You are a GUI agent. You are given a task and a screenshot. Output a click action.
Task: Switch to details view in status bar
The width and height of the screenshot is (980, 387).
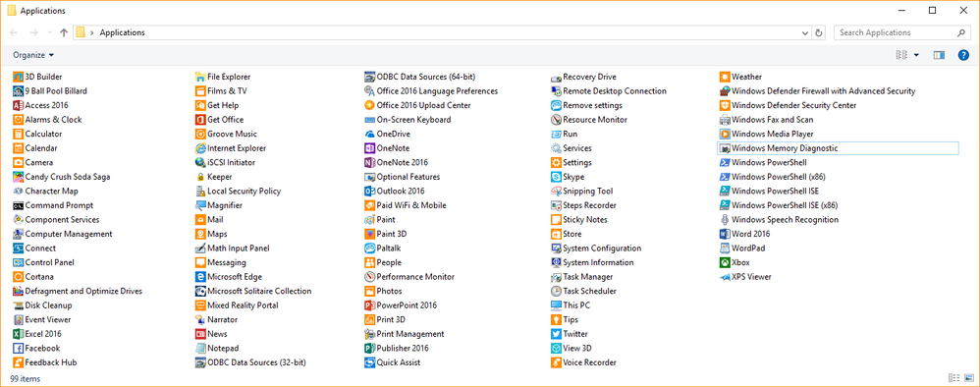point(953,378)
